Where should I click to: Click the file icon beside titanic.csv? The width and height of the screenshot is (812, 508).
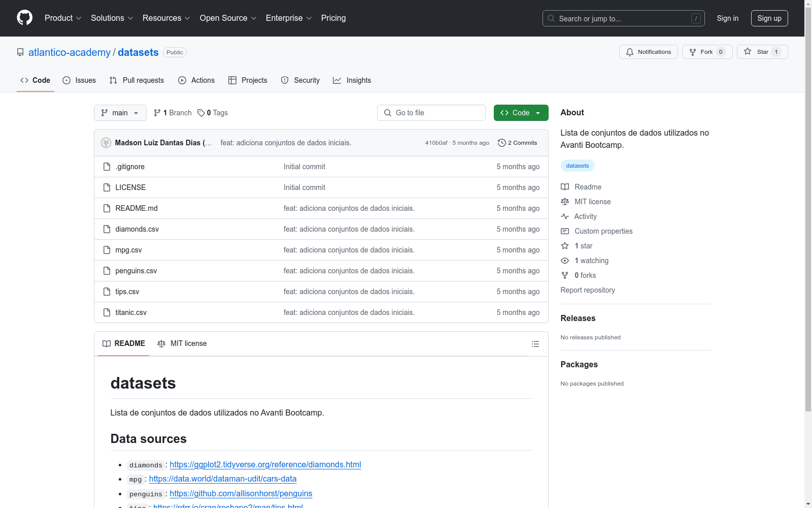coord(107,312)
